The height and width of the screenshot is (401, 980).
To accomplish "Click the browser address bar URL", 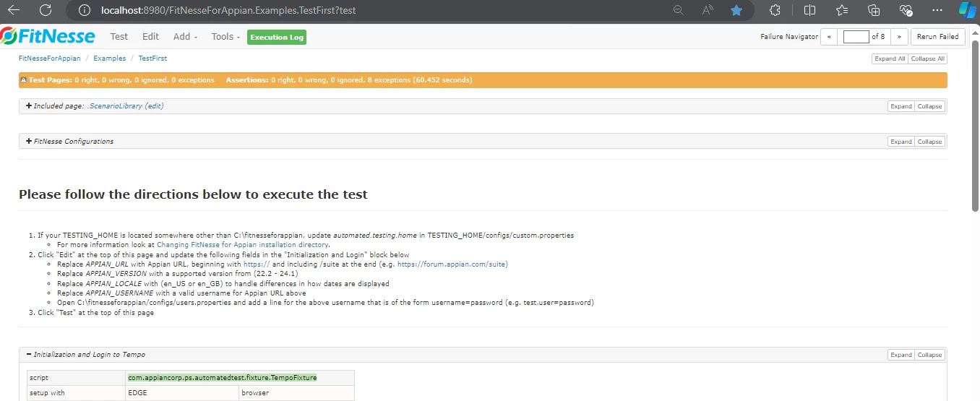I will [x=228, y=10].
